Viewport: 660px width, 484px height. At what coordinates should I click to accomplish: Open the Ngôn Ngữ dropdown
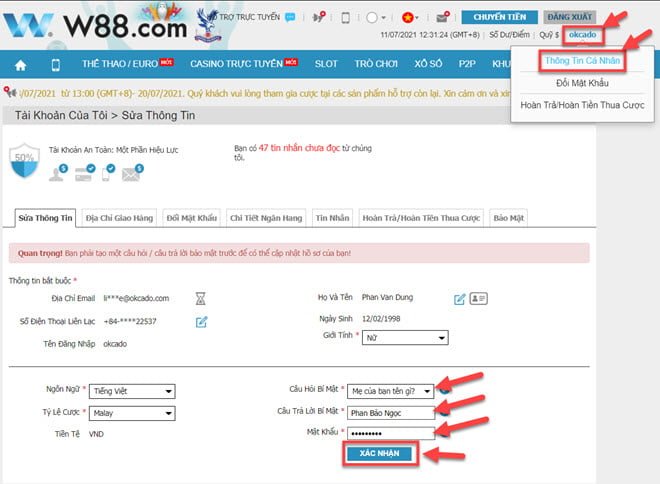click(x=132, y=391)
